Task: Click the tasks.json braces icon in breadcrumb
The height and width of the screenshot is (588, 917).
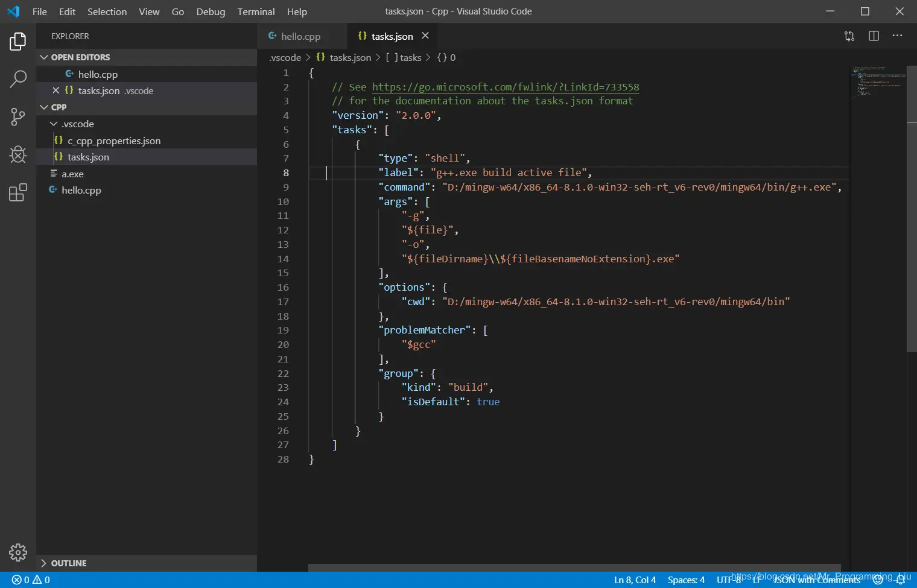Action: (x=321, y=57)
